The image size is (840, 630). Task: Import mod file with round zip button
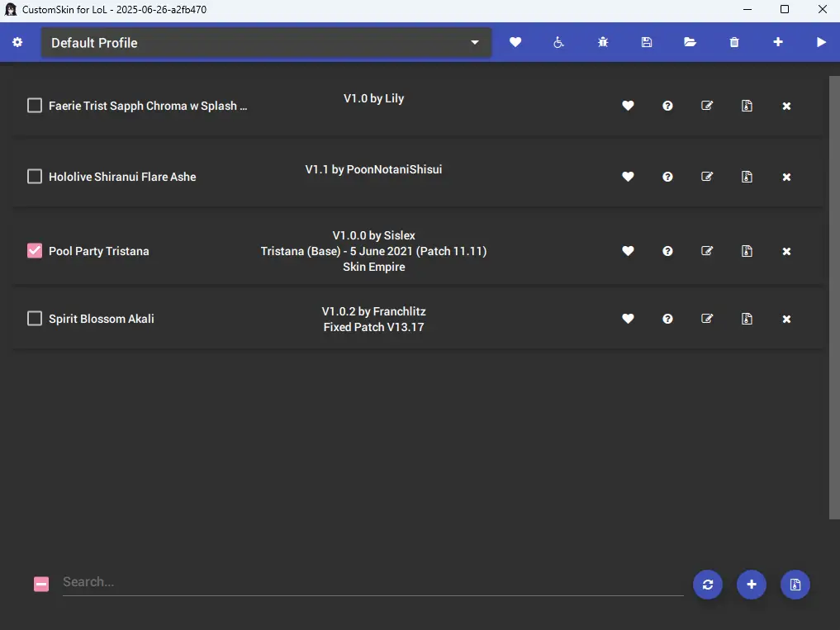[x=795, y=585]
